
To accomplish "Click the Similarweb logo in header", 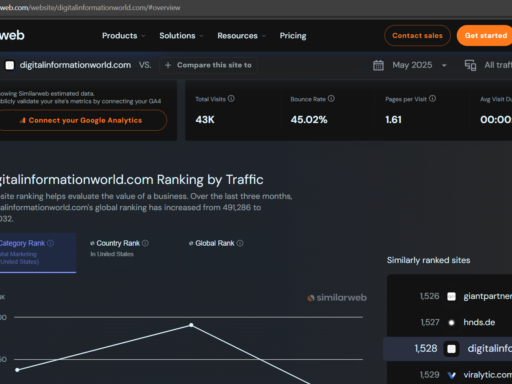I will (12, 35).
